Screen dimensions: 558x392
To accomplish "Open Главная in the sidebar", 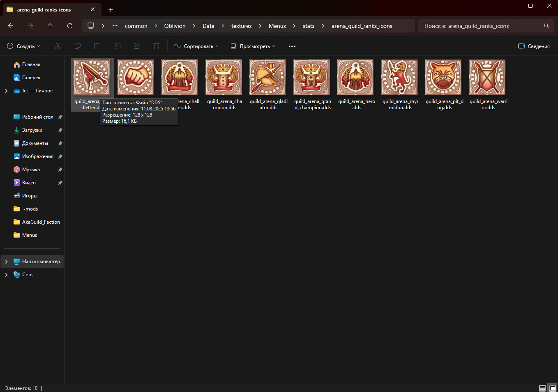I will 32,64.
